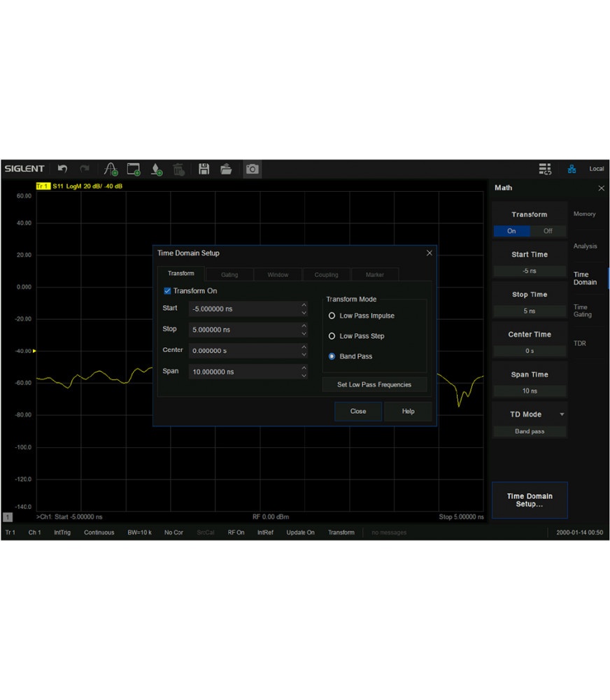The width and height of the screenshot is (610, 700).
Task: Open the TDR side menu
Action: pos(580,343)
